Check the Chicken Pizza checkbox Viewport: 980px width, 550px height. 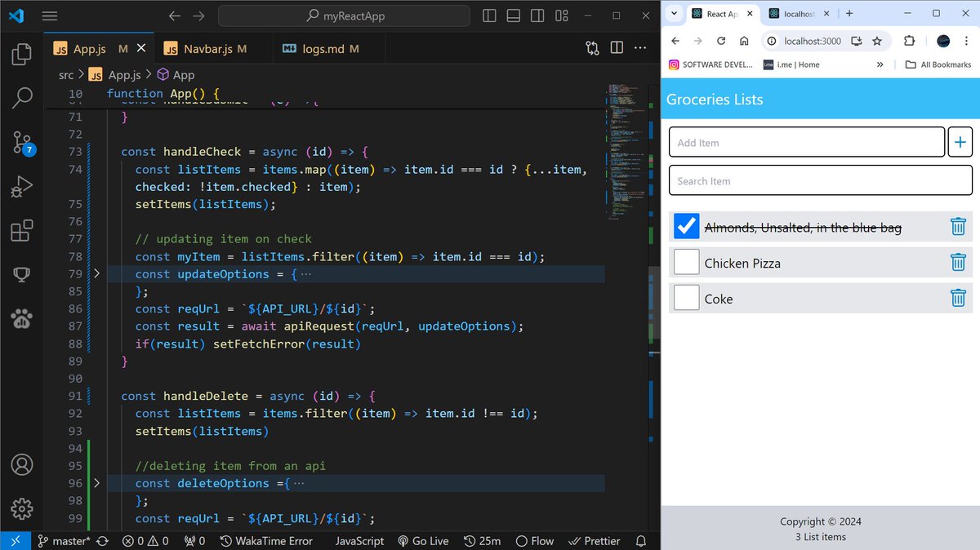[x=687, y=262]
